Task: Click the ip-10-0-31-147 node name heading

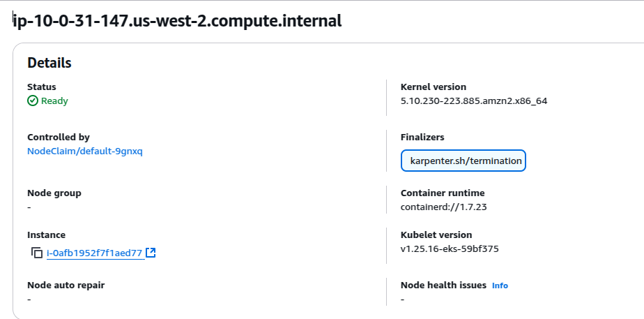Action: click(x=178, y=20)
